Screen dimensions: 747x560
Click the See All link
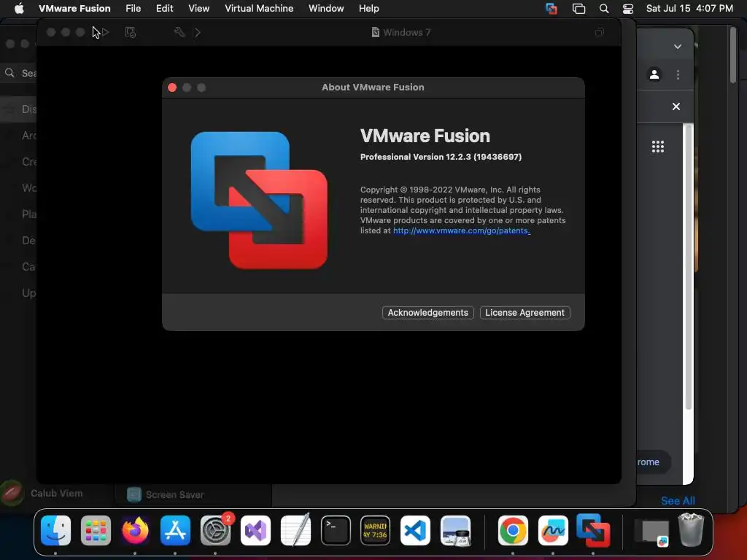click(x=678, y=500)
